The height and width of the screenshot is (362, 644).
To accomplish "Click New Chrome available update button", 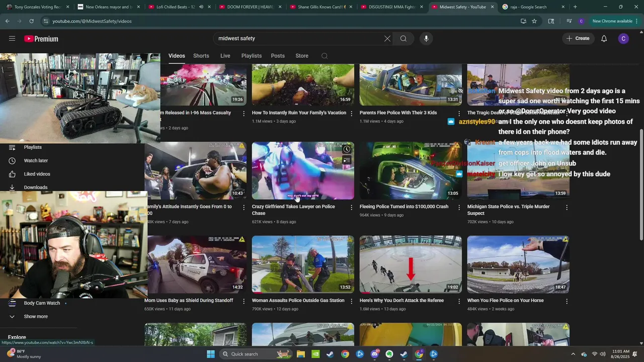I will coord(612,21).
